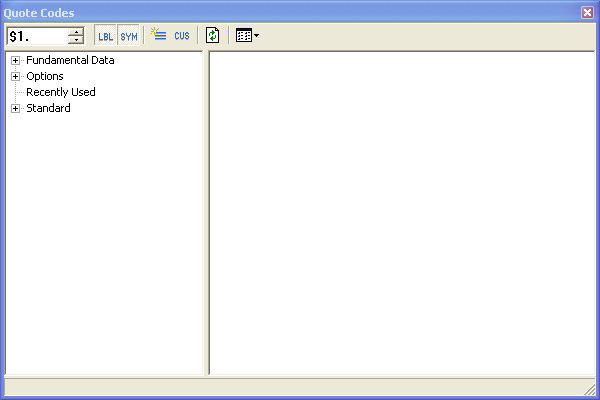Expand the Standard tree node
This screenshot has height=400, width=600.
pyautogui.click(x=15, y=108)
